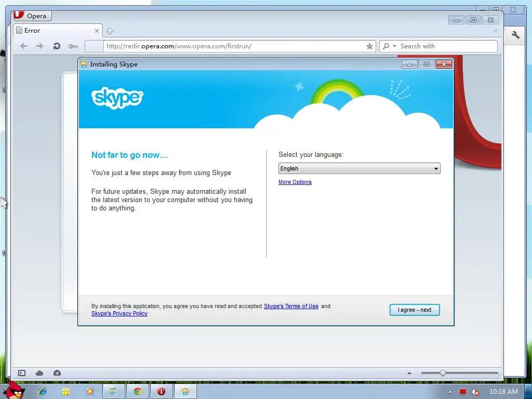Switch to Skype installer in taskbar
532x399 pixels.
[185, 392]
